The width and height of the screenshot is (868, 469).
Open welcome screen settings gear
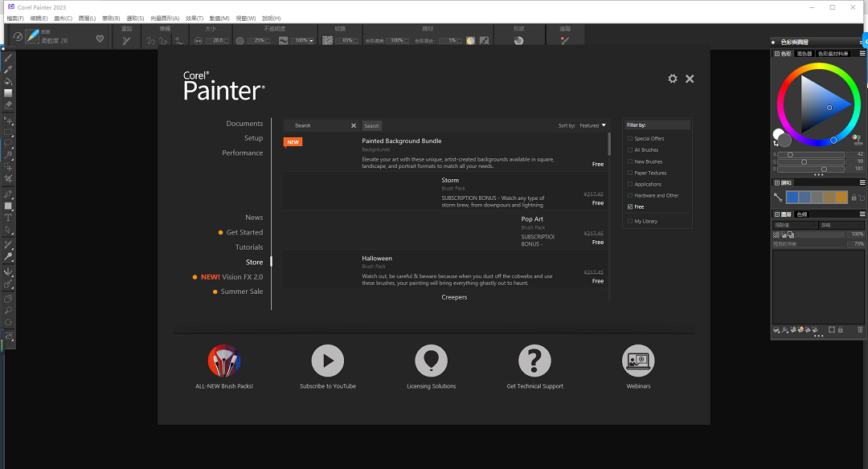tap(673, 79)
